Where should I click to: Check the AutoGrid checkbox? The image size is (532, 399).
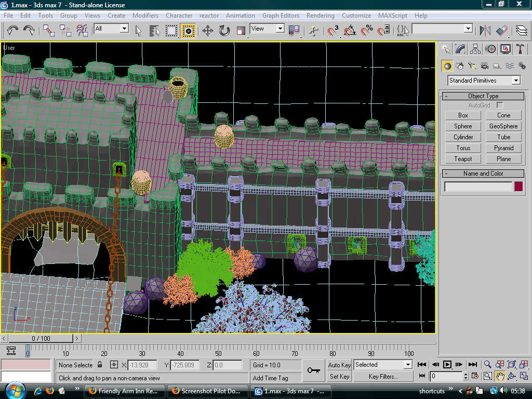[499, 105]
